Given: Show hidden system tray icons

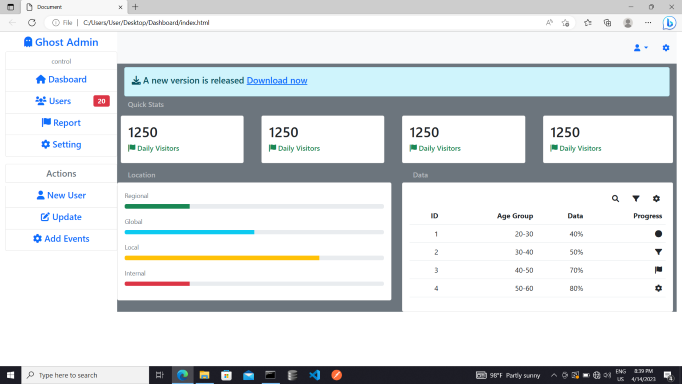Looking at the screenshot, I should tap(554, 375).
